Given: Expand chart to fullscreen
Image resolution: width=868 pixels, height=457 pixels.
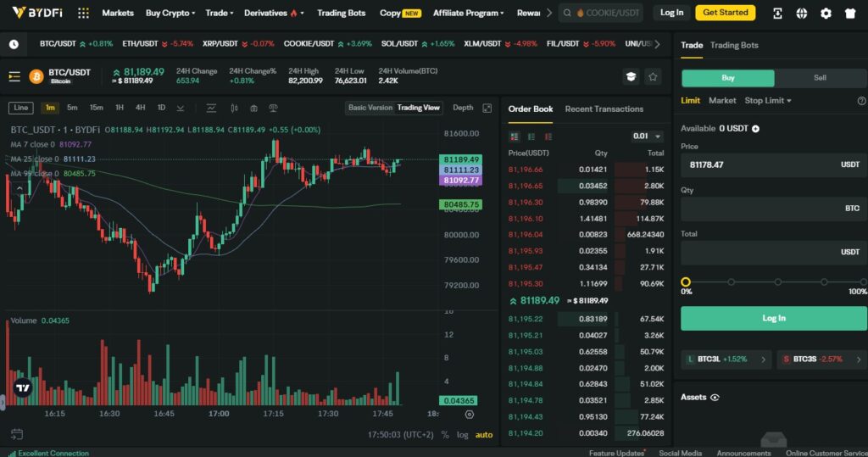Looking at the screenshot, I should pos(487,108).
